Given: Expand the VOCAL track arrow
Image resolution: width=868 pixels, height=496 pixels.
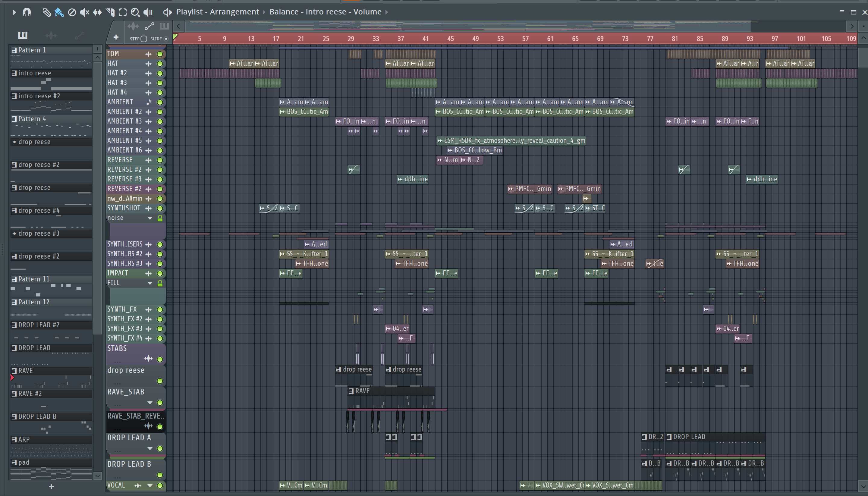Looking at the screenshot, I should 149,485.
